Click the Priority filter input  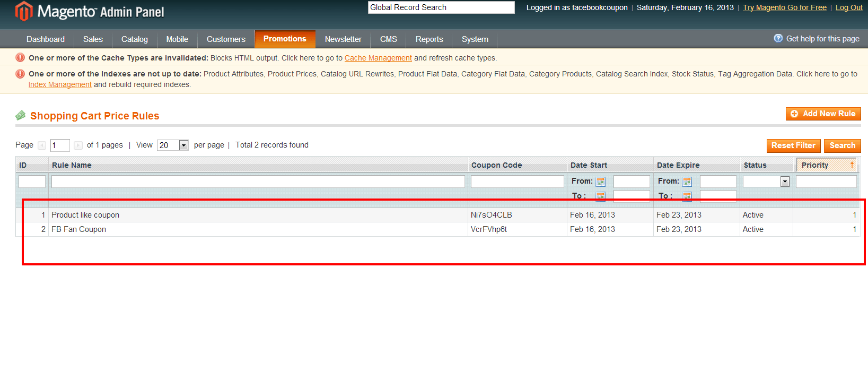826,182
